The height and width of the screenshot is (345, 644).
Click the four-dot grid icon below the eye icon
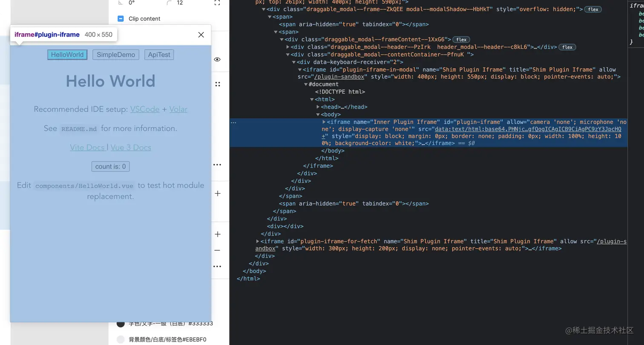click(218, 84)
